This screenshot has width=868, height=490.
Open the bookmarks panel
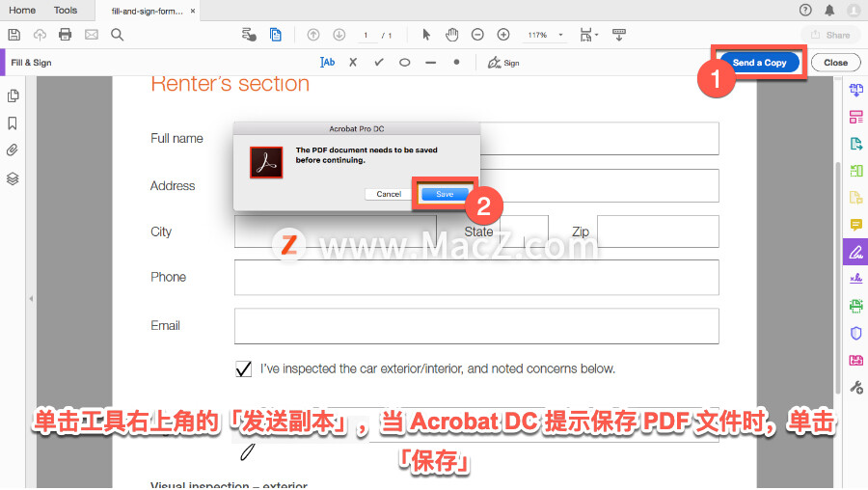[x=13, y=122]
